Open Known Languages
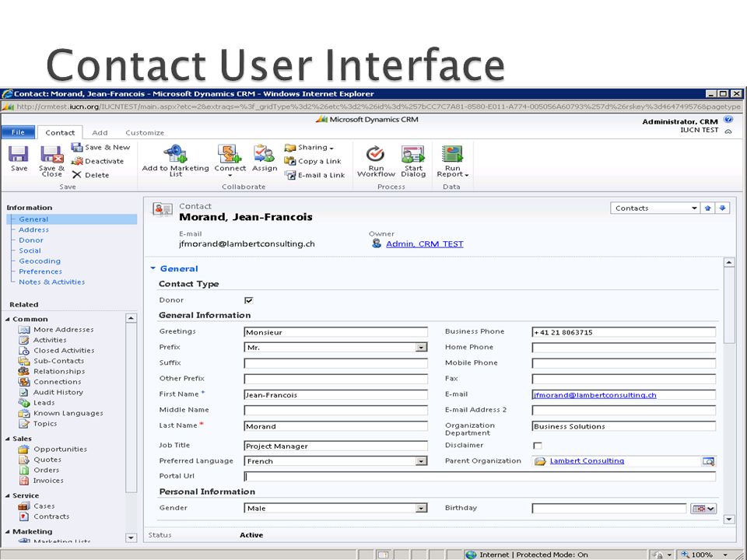Screen dimensions: 747x560 68,413
